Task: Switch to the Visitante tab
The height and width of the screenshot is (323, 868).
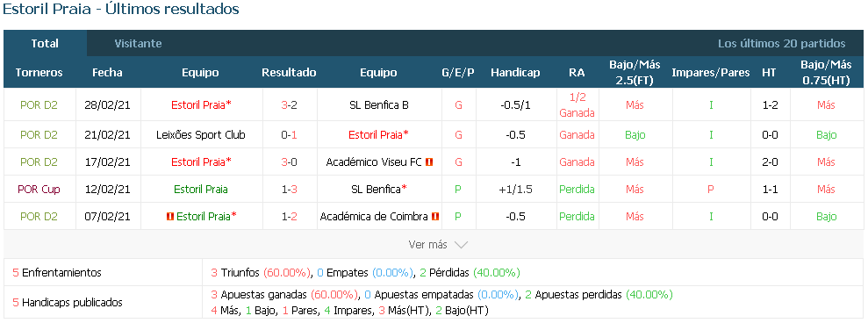Action: [138, 43]
